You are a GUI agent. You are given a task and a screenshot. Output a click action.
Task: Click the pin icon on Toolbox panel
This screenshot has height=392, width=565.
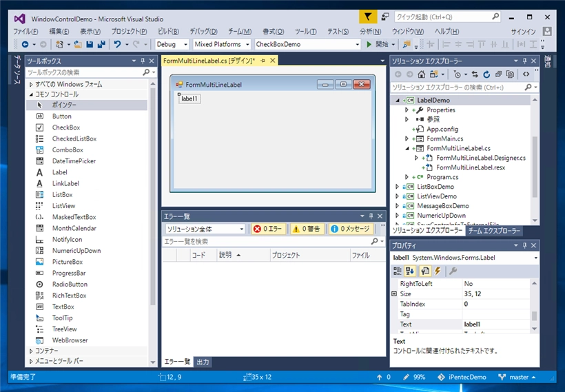tap(143, 61)
